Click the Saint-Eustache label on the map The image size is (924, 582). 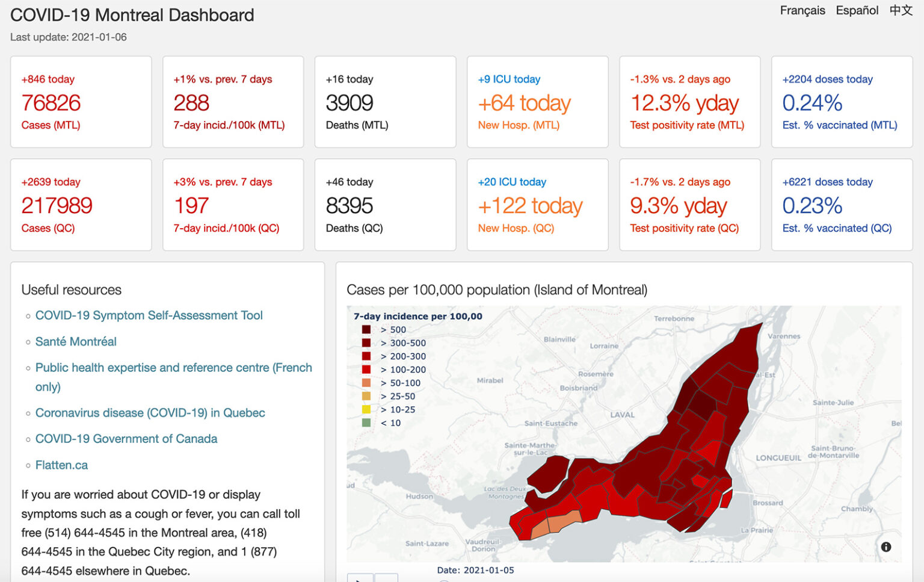click(551, 423)
